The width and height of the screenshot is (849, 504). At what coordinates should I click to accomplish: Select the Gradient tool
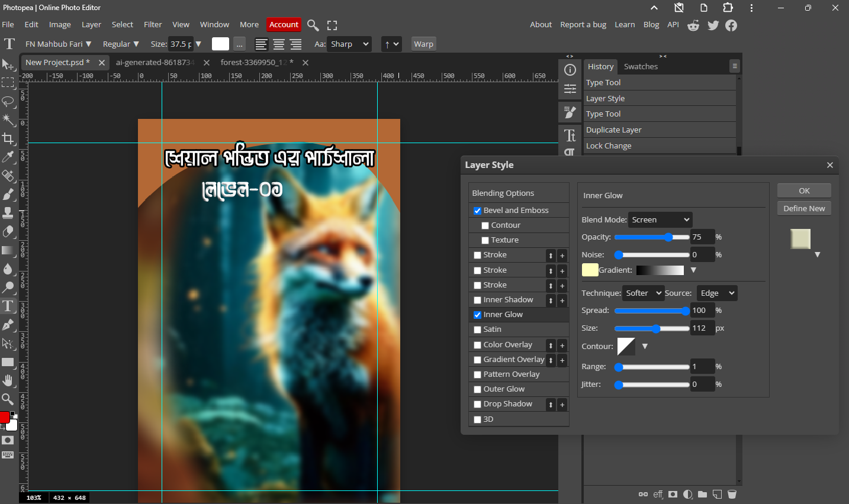[8, 250]
